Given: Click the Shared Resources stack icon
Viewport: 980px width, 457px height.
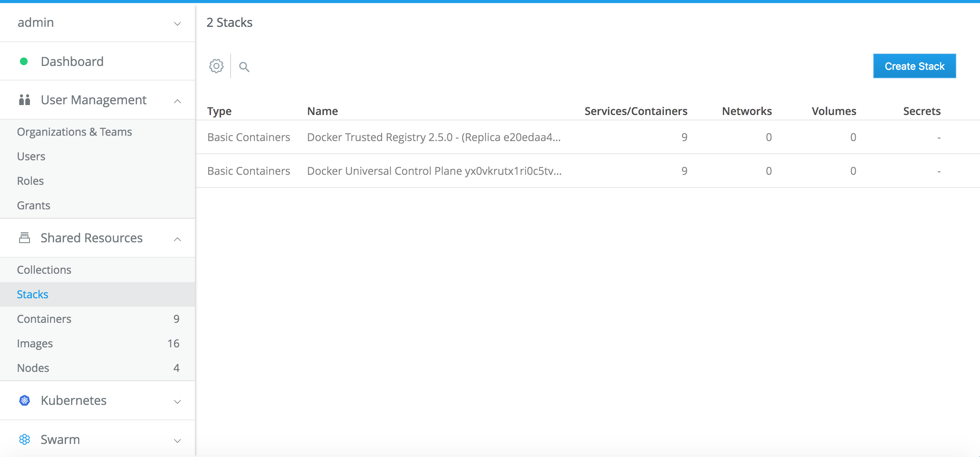Looking at the screenshot, I should pos(25,238).
